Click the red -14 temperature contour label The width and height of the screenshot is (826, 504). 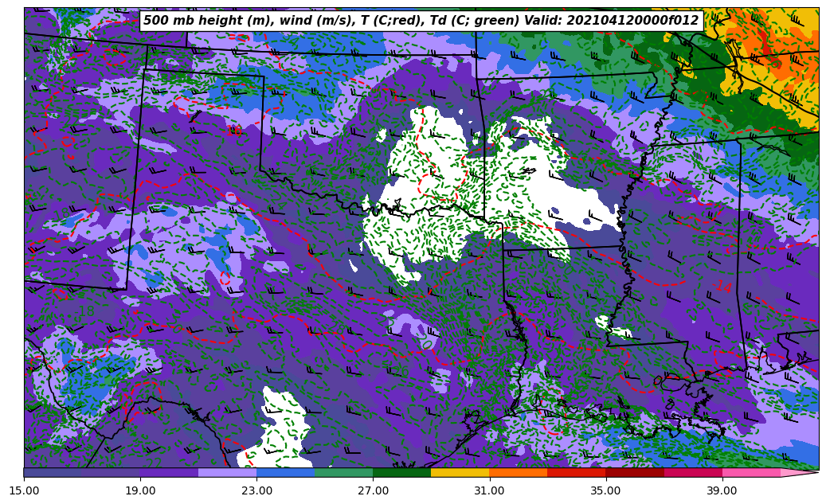point(723,286)
